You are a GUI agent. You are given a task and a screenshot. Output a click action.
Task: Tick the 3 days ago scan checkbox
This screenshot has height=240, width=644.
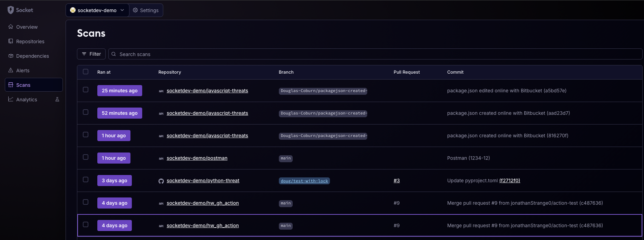[x=86, y=179]
